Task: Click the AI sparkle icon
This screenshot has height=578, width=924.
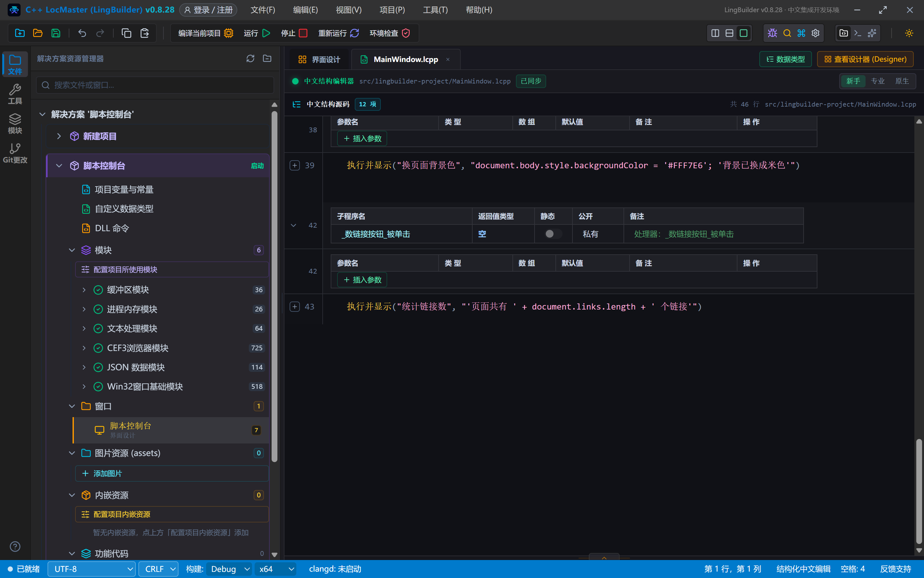Action: [x=872, y=33]
